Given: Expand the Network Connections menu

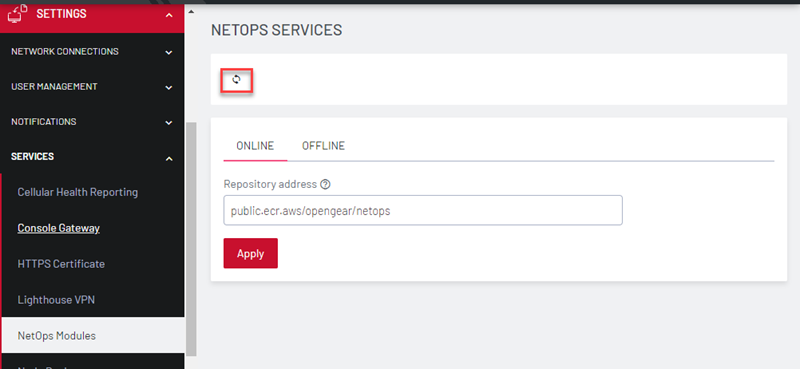Looking at the screenshot, I should [92, 52].
